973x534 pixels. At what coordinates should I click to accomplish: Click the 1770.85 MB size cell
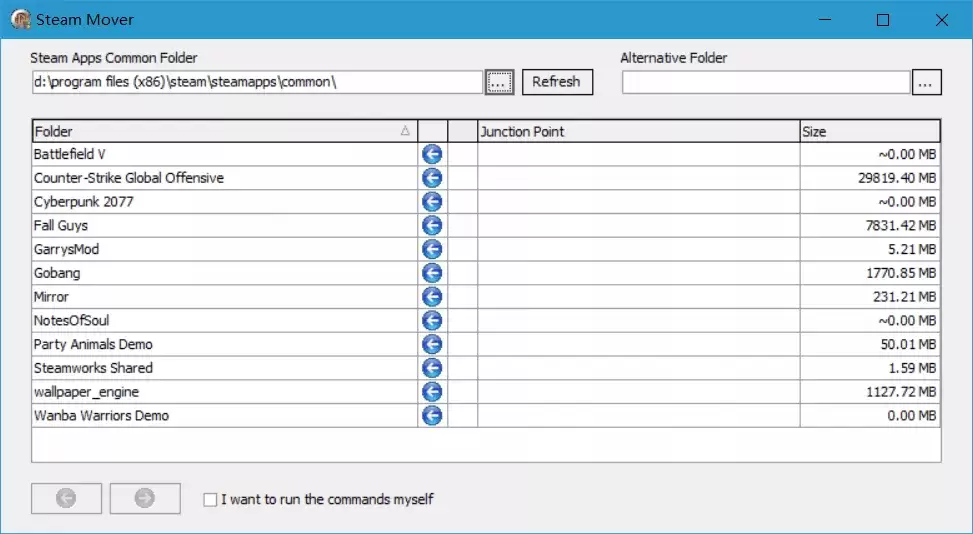tap(870, 273)
